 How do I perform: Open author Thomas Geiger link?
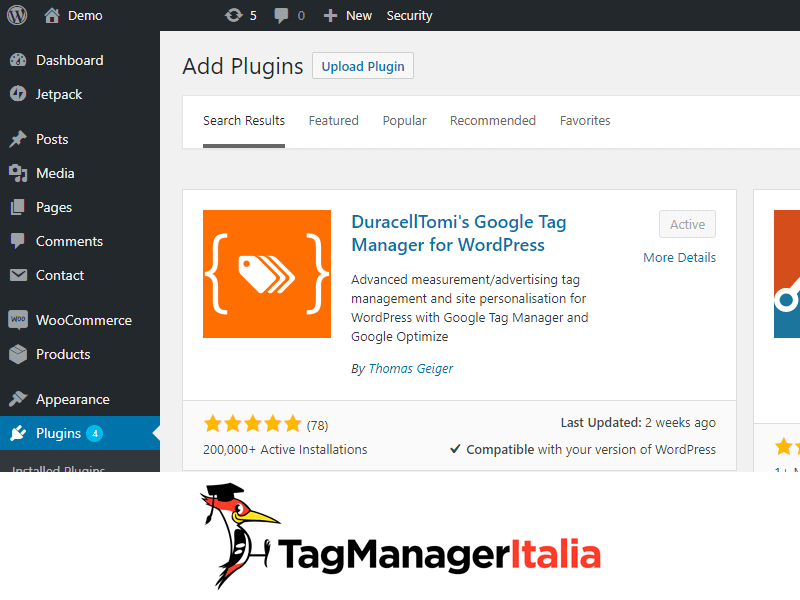click(x=411, y=368)
